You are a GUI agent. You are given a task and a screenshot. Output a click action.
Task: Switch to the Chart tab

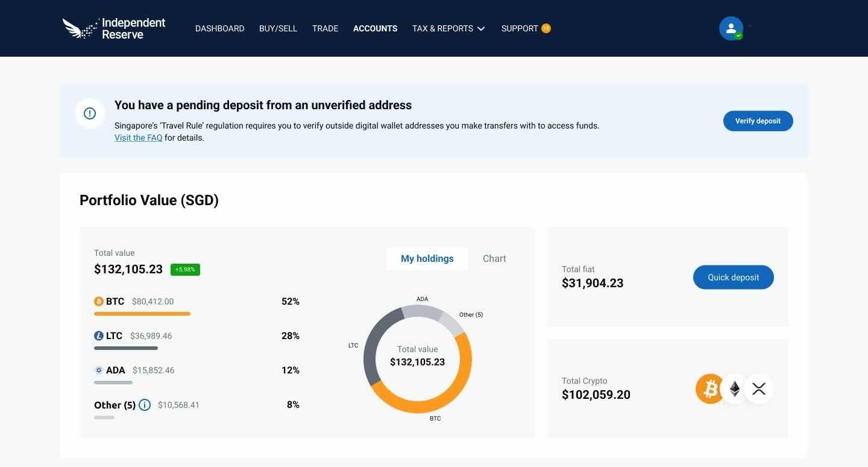[x=494, y=259]
